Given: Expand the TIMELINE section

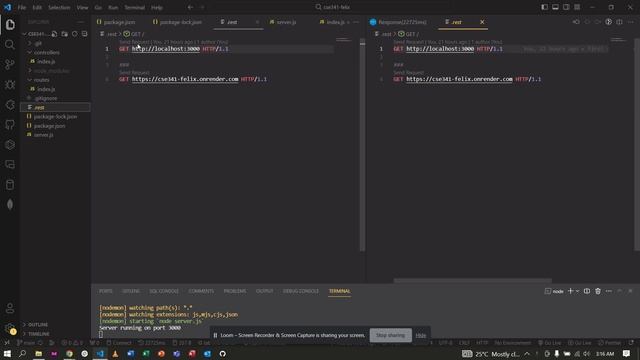Looking at the screenshot, I should (39, 334).
